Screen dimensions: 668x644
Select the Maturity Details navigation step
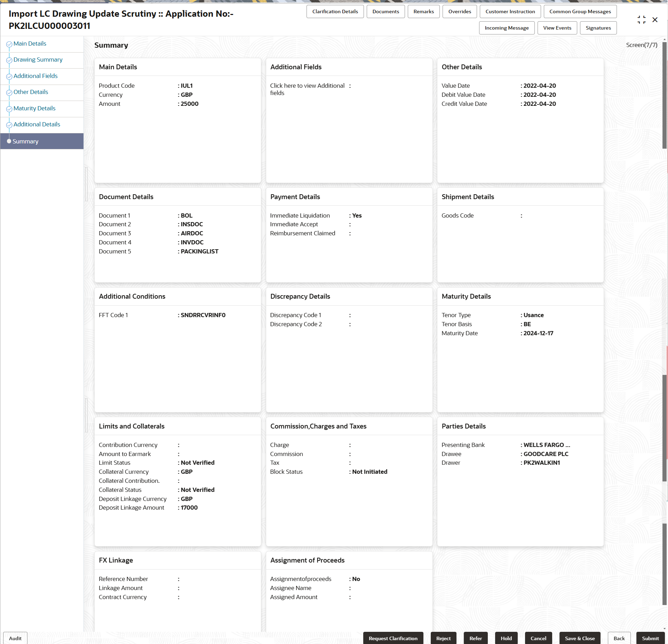point(34,108)
